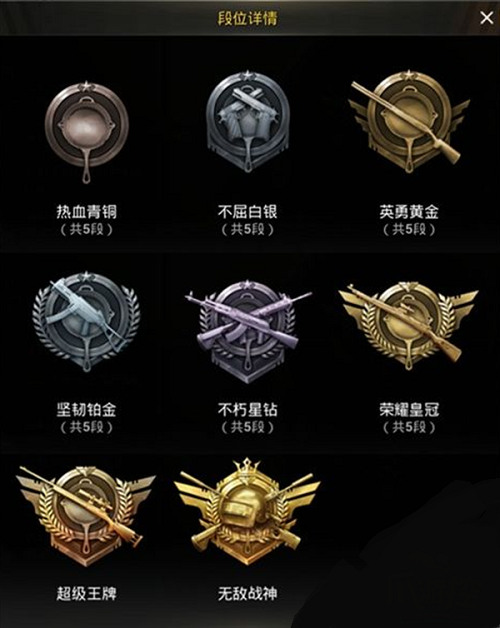
Task: Choose the gold shotgun rank badge
Action: pos(409,122)
